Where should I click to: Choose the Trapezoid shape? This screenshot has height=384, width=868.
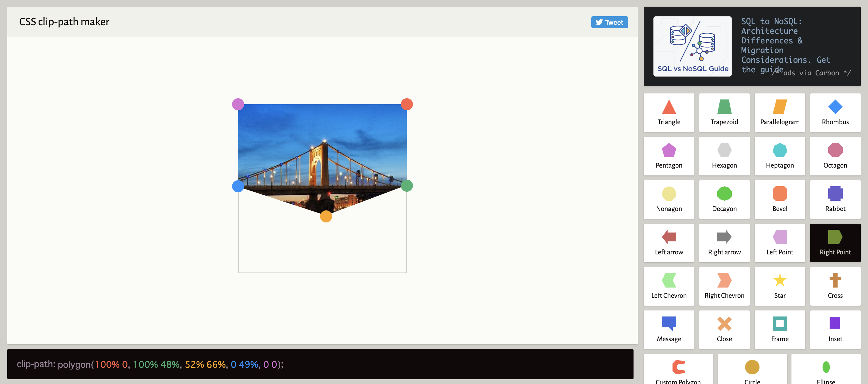pyautogui.click(x=724, y=113)
